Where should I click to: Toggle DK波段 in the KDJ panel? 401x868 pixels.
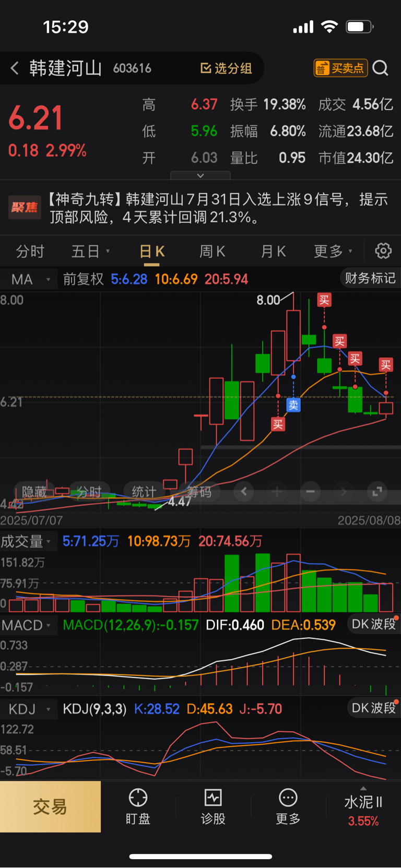[374, 708]
